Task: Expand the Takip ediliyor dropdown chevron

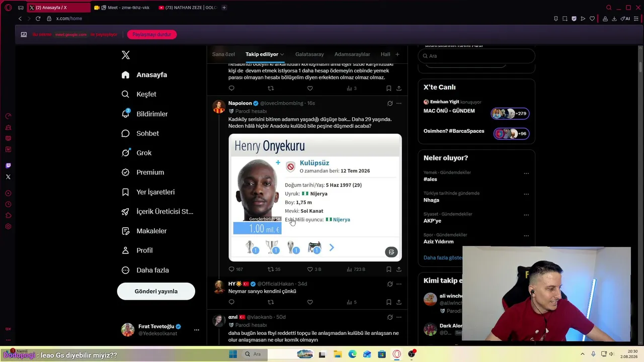Action: click(282, 54)
